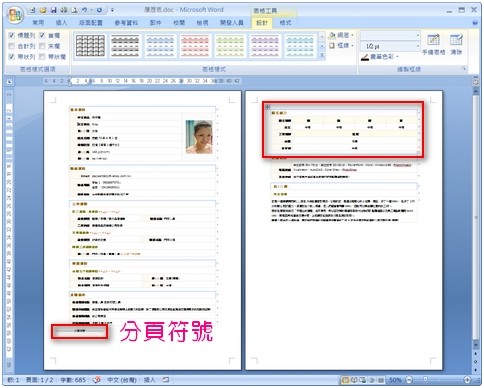Redo the last action
This screenshot has height=388, width=484.
tap(99, 10)
